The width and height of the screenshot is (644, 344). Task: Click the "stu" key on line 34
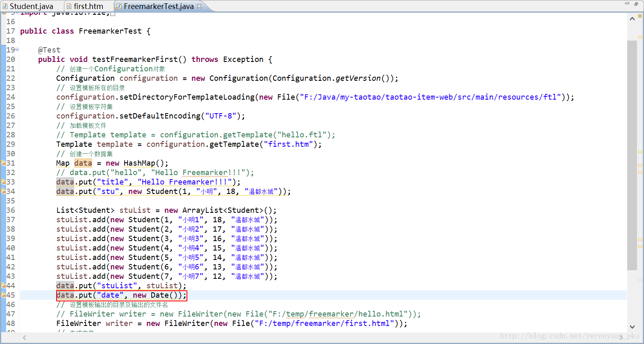coord(108,191)
